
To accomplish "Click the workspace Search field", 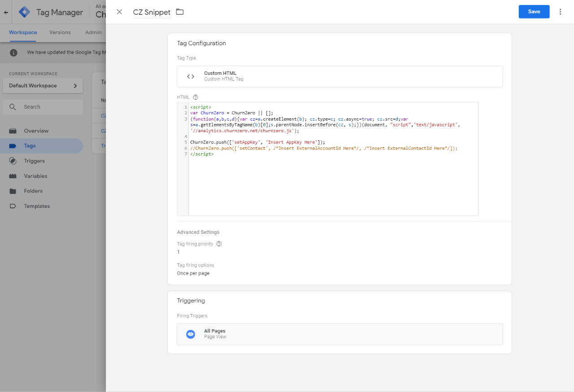I will [x=43, y=107].
